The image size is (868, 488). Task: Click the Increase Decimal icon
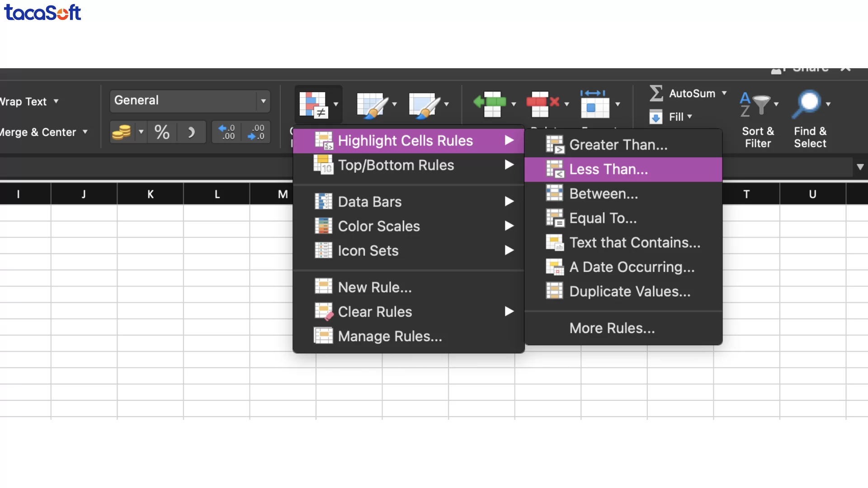click(226, 132)
